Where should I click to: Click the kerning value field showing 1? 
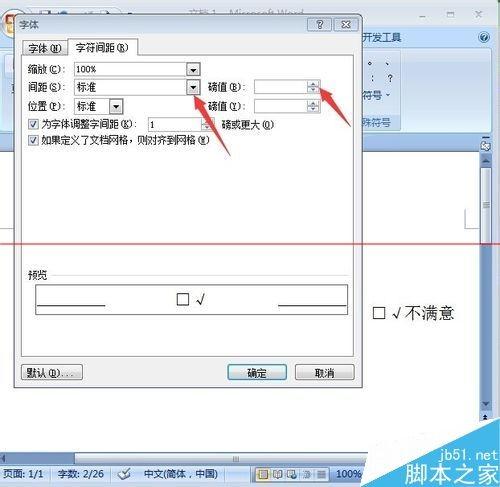coord(175,125)
